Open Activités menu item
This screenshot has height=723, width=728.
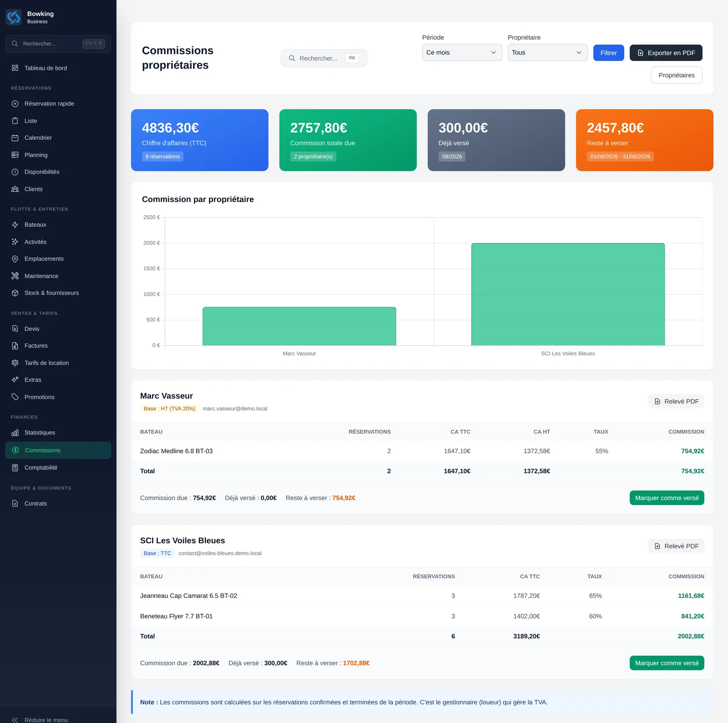click(58, 242)
